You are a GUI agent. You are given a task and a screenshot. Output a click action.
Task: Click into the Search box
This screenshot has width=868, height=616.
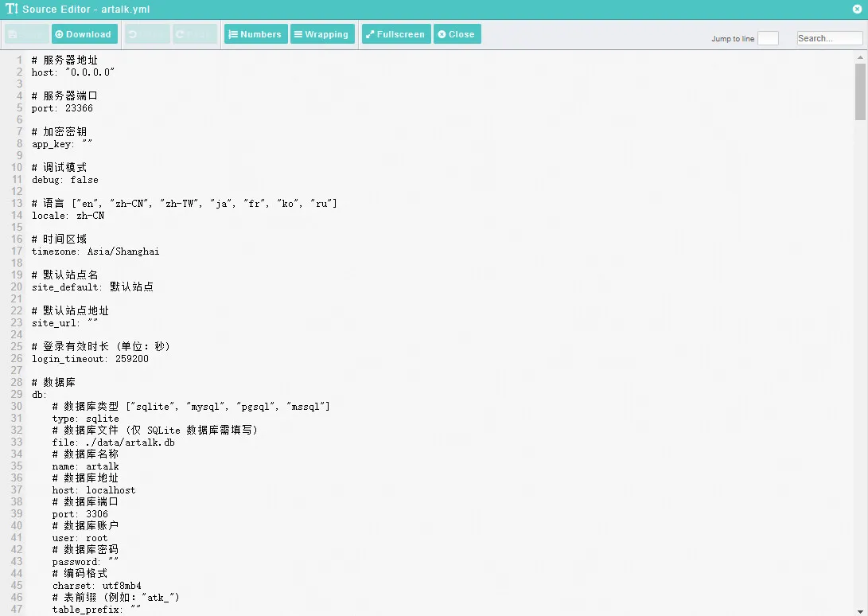click(x=829, y=38)
